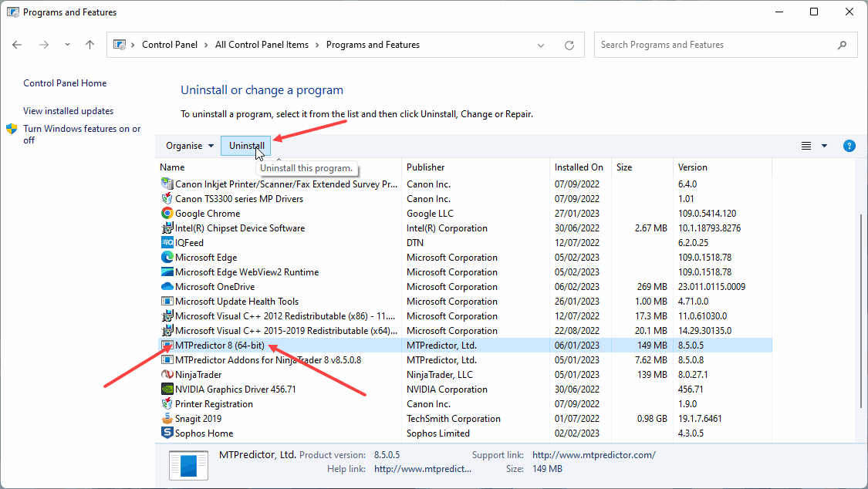
Task: Select All Control Panel Items in breadcrumb
Action: pyautogui.click(x=262, y=45)
